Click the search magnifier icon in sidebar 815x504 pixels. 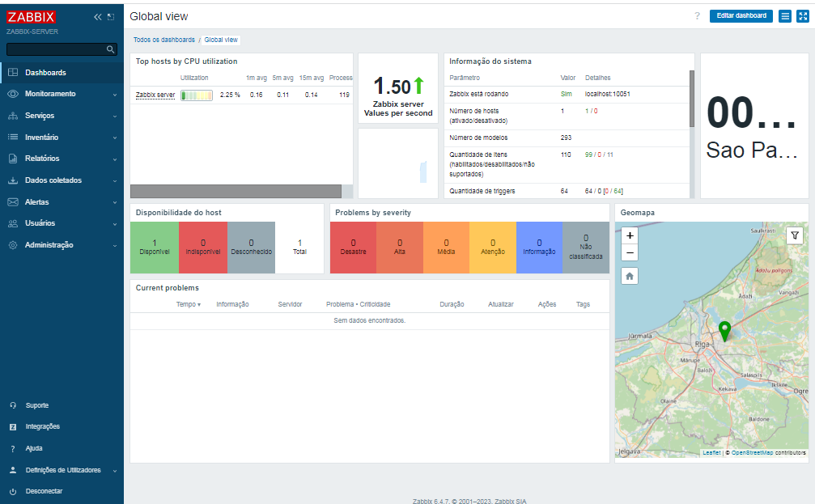110,49
